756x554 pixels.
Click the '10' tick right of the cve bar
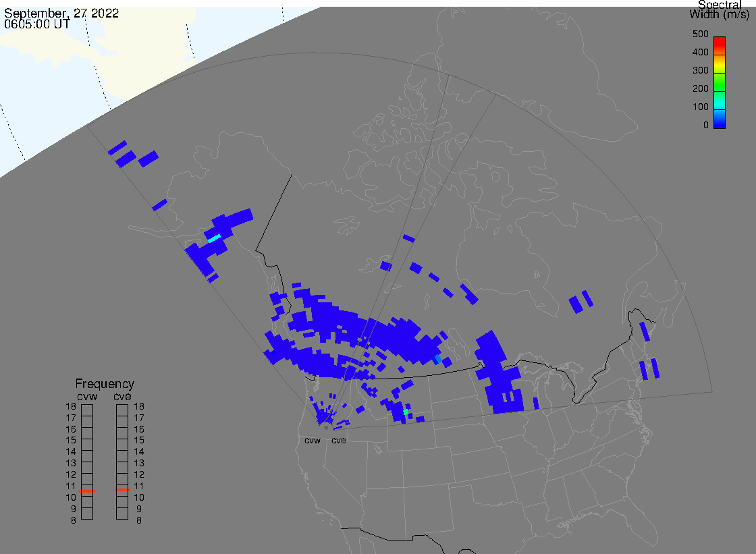[x=139, y=497]
